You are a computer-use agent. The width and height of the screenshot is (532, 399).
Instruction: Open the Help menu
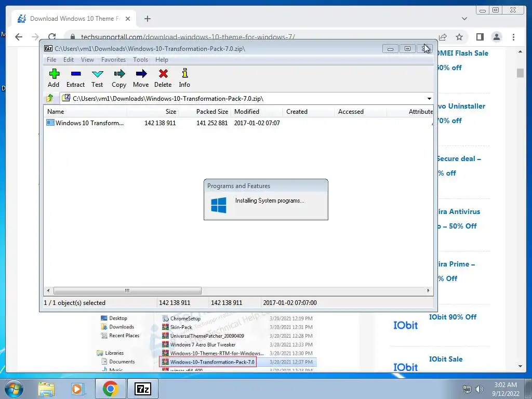pos(162,60)
